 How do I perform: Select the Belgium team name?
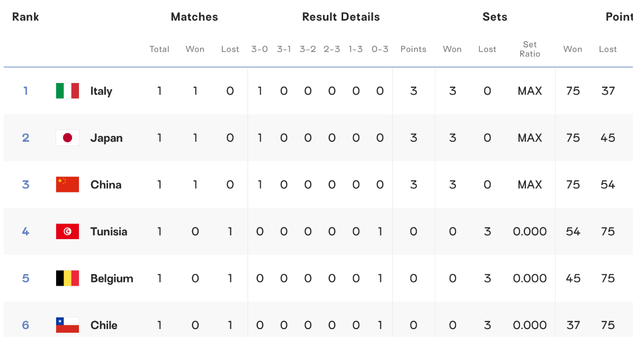[112, 278]
